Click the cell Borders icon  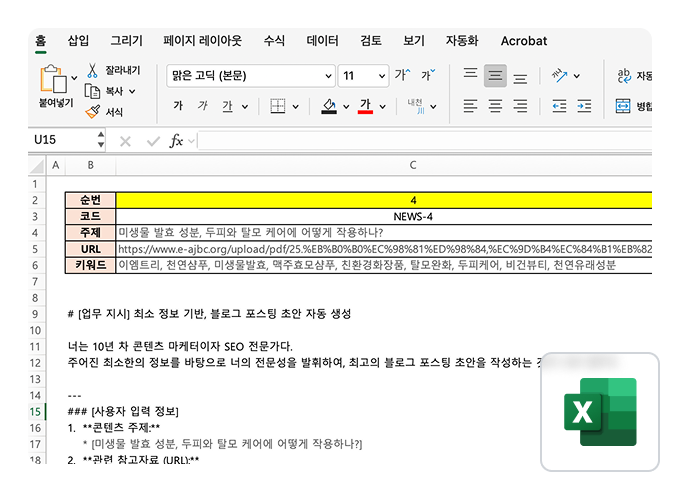point(278,106)
